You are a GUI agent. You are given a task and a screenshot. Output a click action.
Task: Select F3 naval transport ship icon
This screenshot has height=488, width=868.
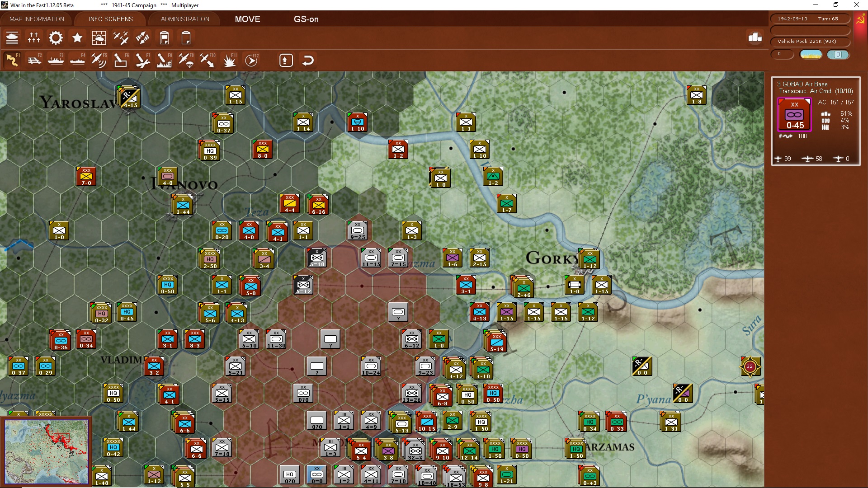pos(56,60)
